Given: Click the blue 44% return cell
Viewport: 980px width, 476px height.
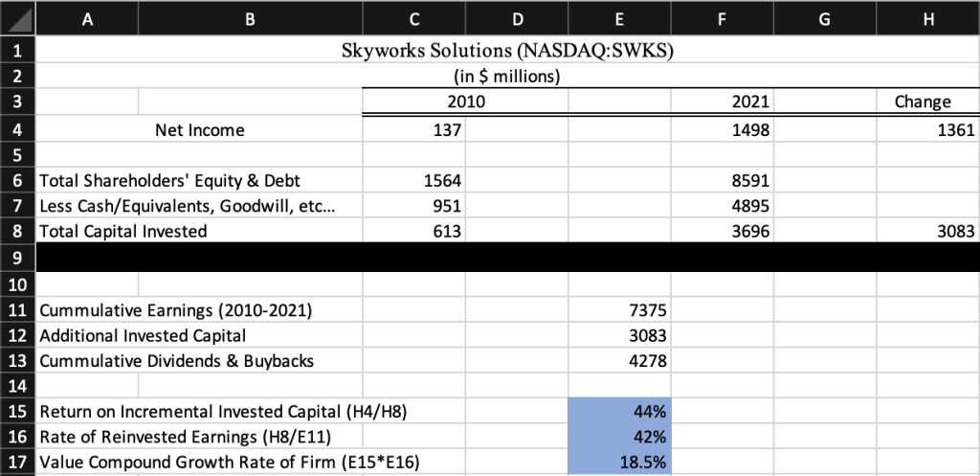Looking at the screenshot, I should click(x=619, y=412).
